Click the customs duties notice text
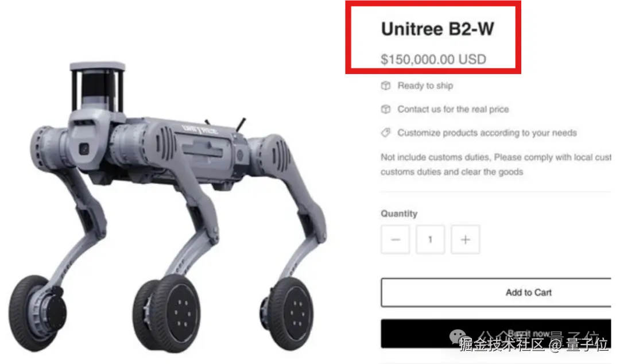The height and width of the screenshot is (364, 620). 496,165
